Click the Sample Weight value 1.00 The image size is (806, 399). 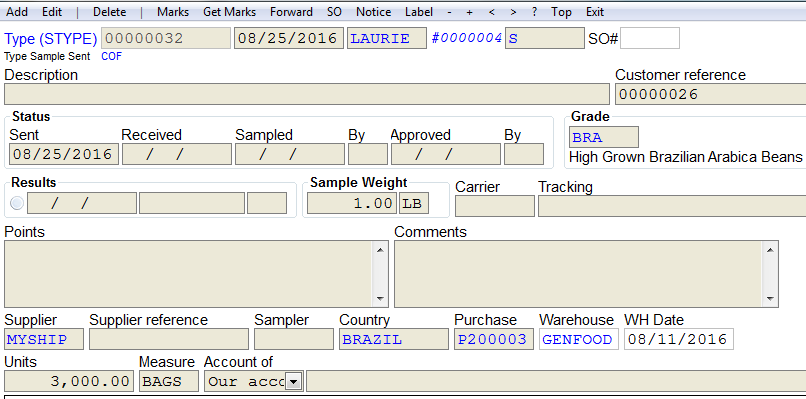[352, 203]
